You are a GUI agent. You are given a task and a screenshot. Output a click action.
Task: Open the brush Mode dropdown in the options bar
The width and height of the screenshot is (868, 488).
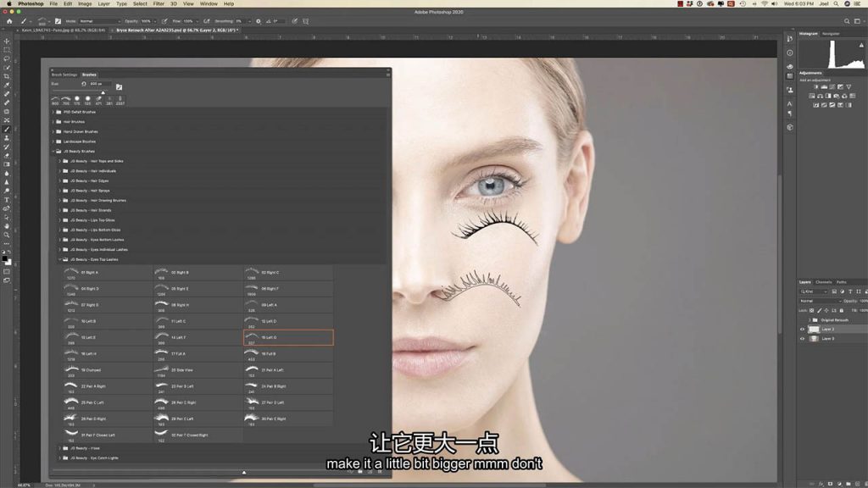click(x=100, y=21)
